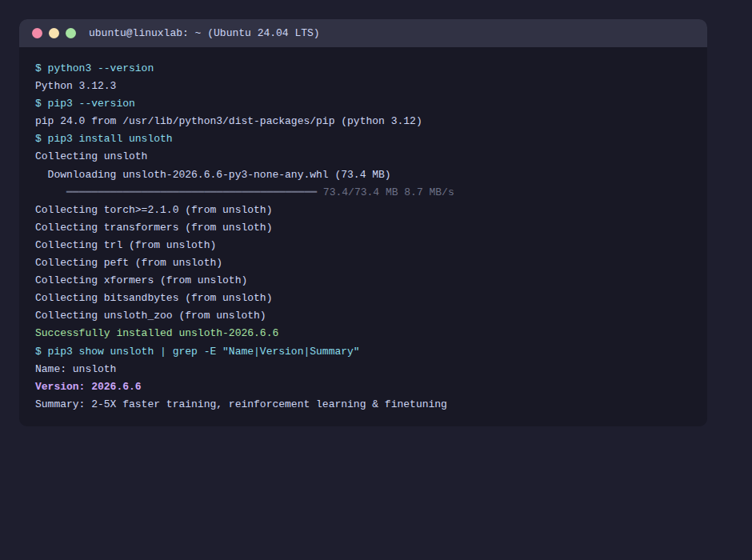
Task: Click the Collecting transformers line
Action: pos(154,227)
